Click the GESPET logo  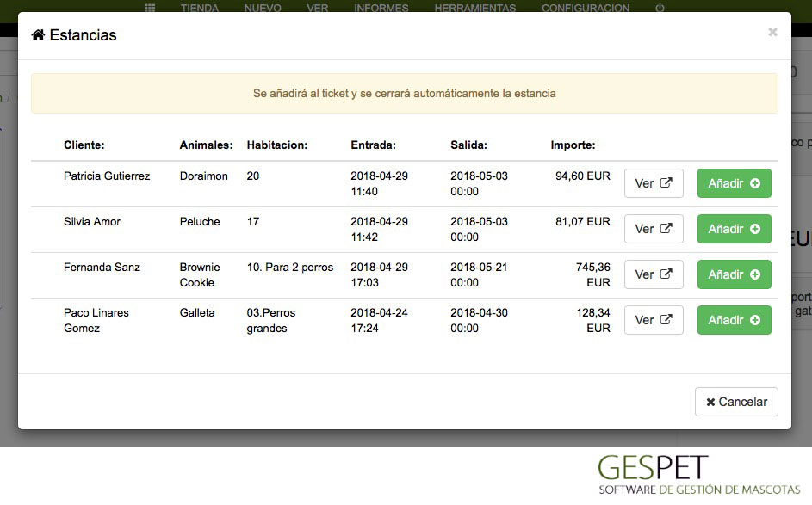click(699, 475)
